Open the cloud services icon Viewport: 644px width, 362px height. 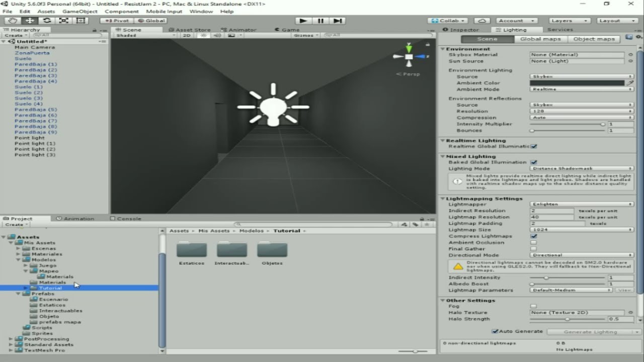[482, 21]
